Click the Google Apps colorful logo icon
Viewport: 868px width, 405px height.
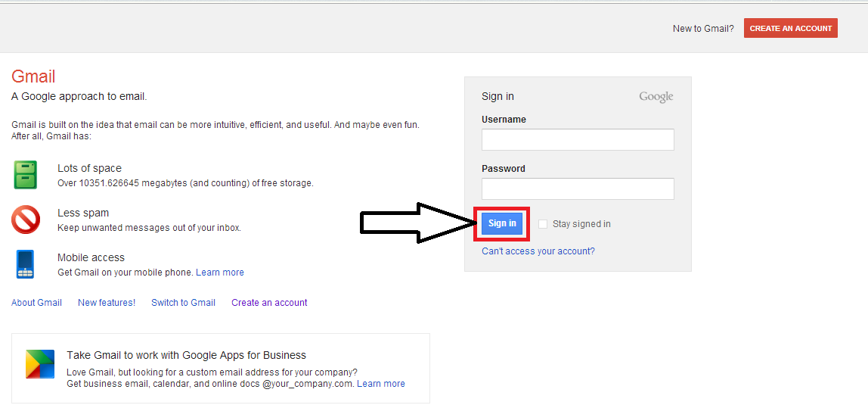pos(39,364)
